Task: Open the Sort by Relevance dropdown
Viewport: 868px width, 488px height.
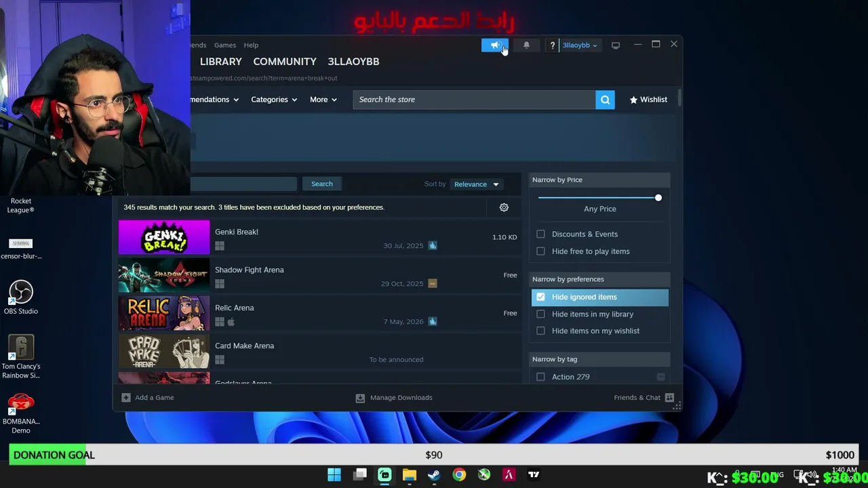Action: 476,184
